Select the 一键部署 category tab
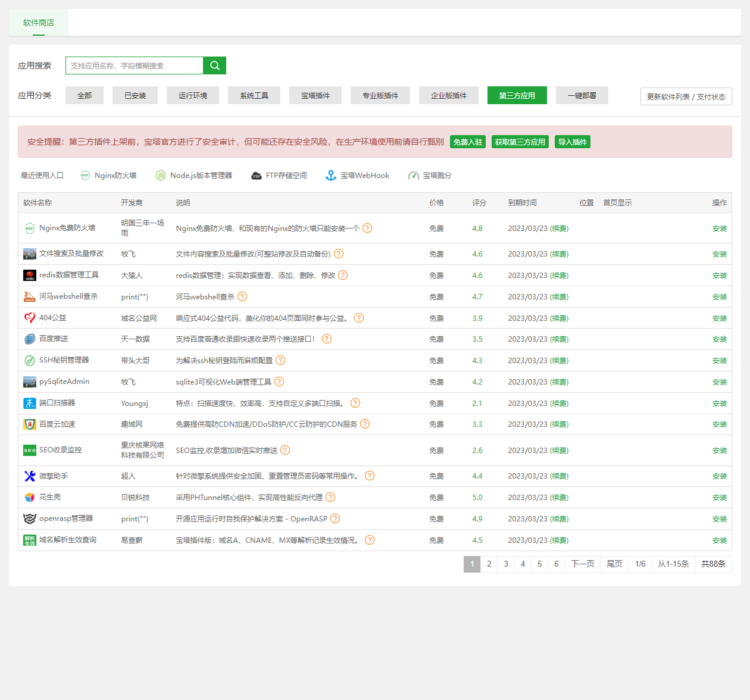The image size is (750, 700). pos(582,95)
